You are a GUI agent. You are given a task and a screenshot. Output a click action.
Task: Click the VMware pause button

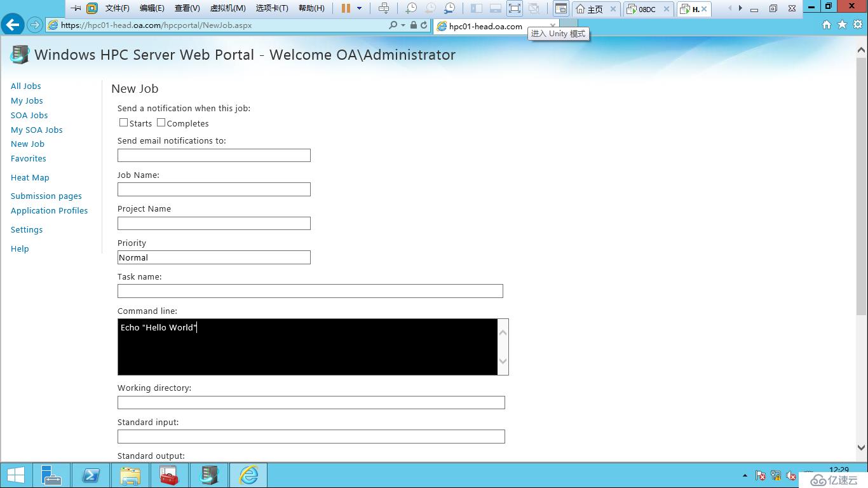[346, 8]
